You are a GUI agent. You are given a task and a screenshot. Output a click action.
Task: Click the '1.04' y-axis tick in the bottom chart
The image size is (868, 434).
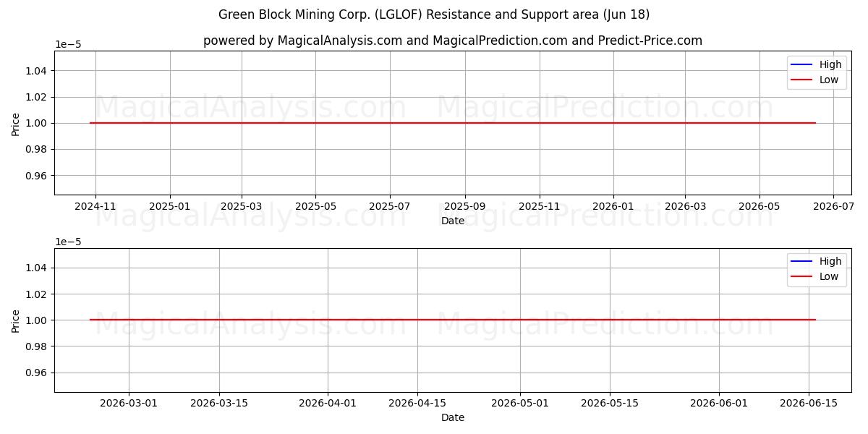click(38, 268)
